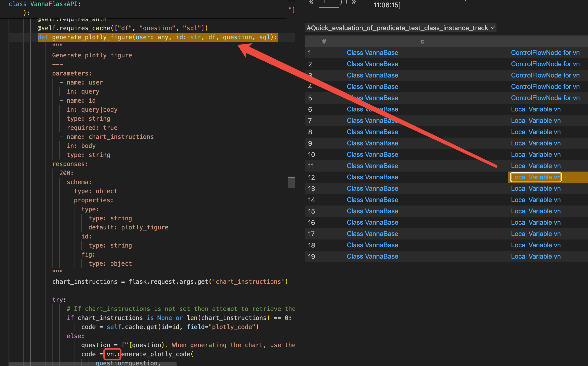Click 'name: chart_instructions' docstring line
Screen dimensions: 588x366
click(x=110, y=137)
